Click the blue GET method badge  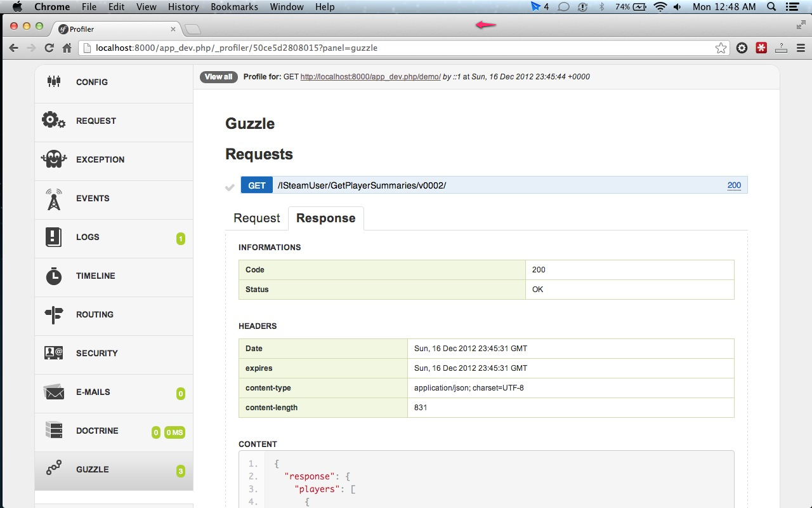(257, 185)
